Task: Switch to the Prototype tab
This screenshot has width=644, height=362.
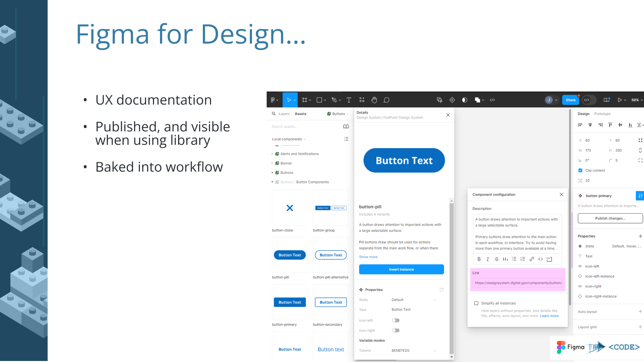Action: click(602, 114)
